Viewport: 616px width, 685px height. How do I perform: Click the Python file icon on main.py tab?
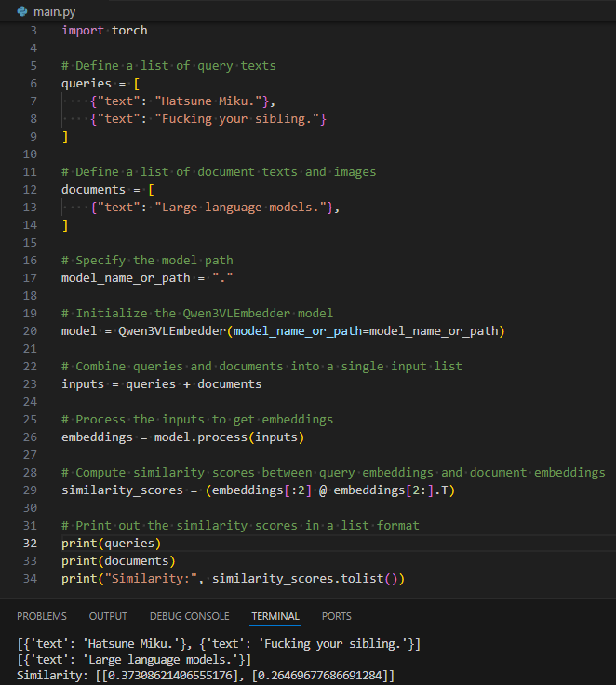click(22, 11)
